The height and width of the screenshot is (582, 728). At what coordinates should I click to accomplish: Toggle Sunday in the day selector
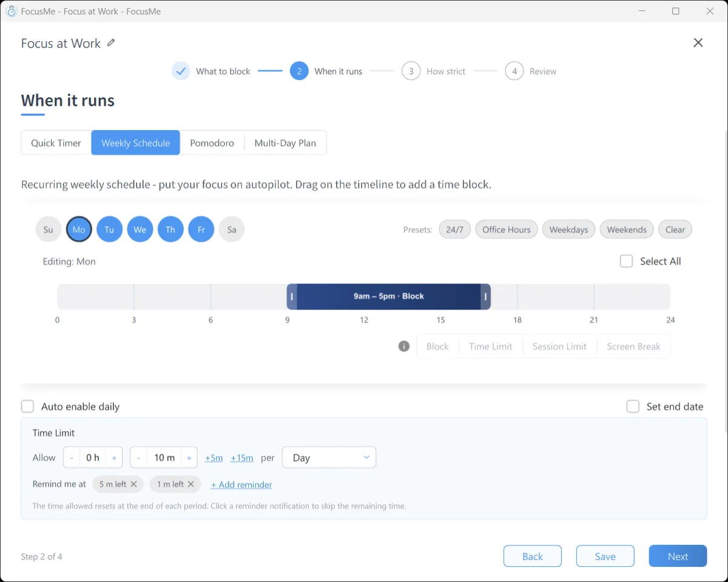49,230
